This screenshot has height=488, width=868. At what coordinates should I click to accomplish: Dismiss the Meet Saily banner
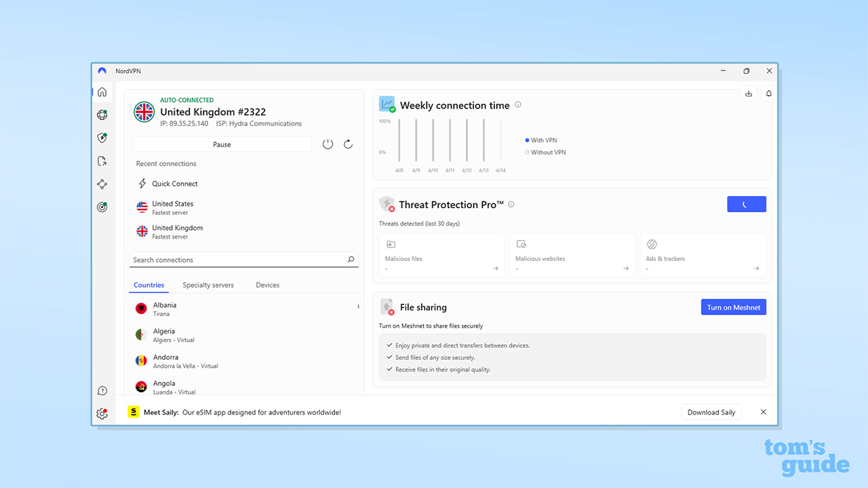click(764, 412)
